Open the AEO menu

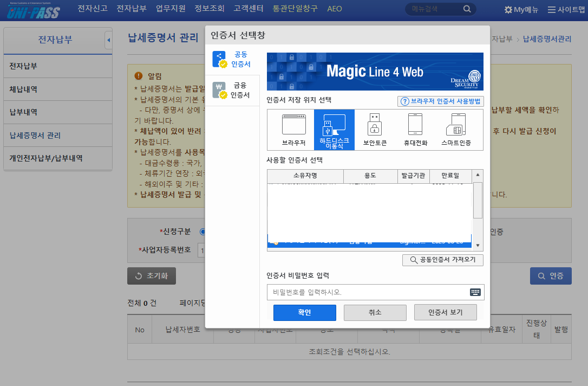click(335, 9)
